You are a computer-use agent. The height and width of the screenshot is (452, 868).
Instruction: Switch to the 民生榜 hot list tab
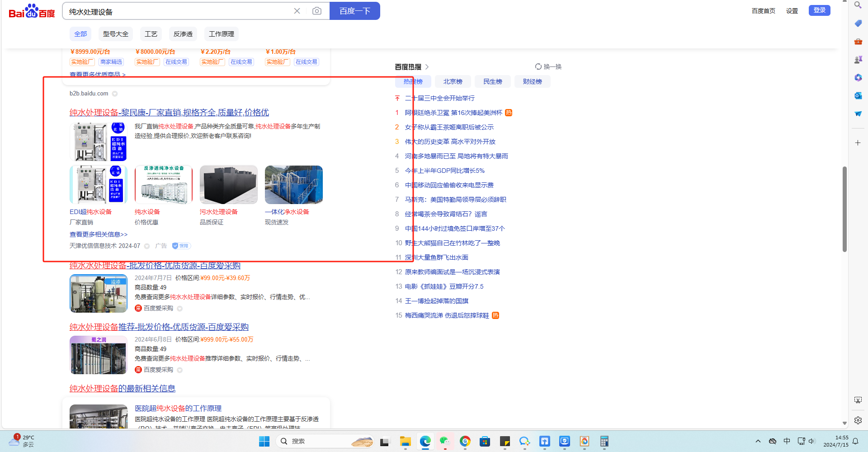coord(493,81)
